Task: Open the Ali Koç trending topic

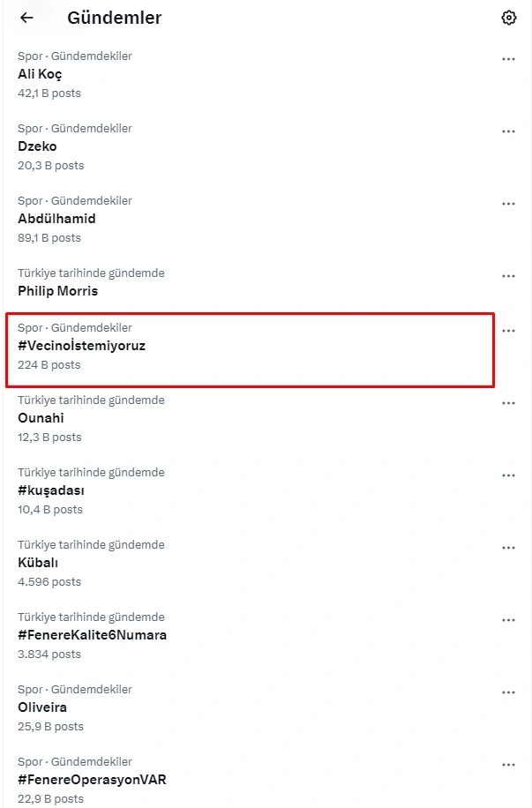Action: tap(40, 74)
